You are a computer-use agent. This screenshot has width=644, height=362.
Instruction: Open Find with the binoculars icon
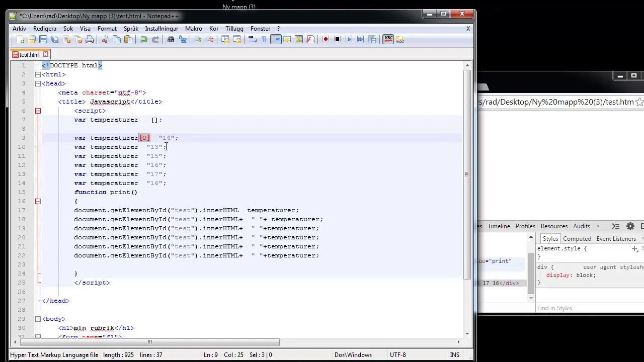(171, 39)
